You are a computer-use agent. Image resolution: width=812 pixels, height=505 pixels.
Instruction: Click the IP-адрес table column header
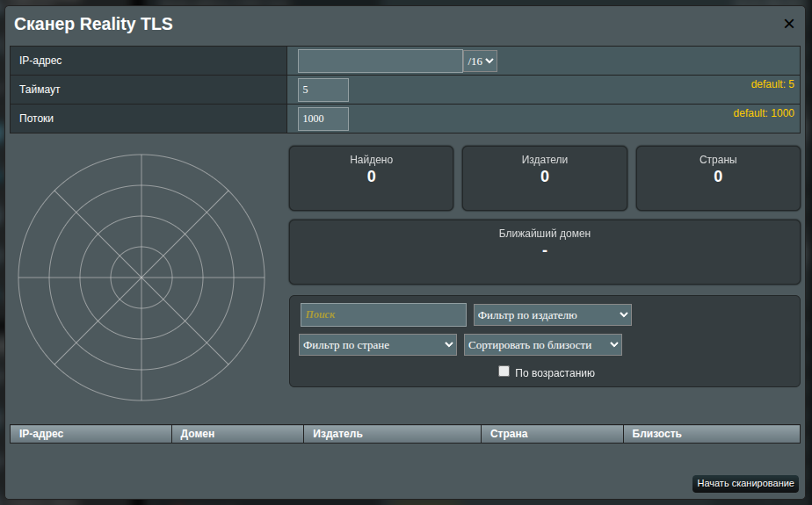coord(91,434)
